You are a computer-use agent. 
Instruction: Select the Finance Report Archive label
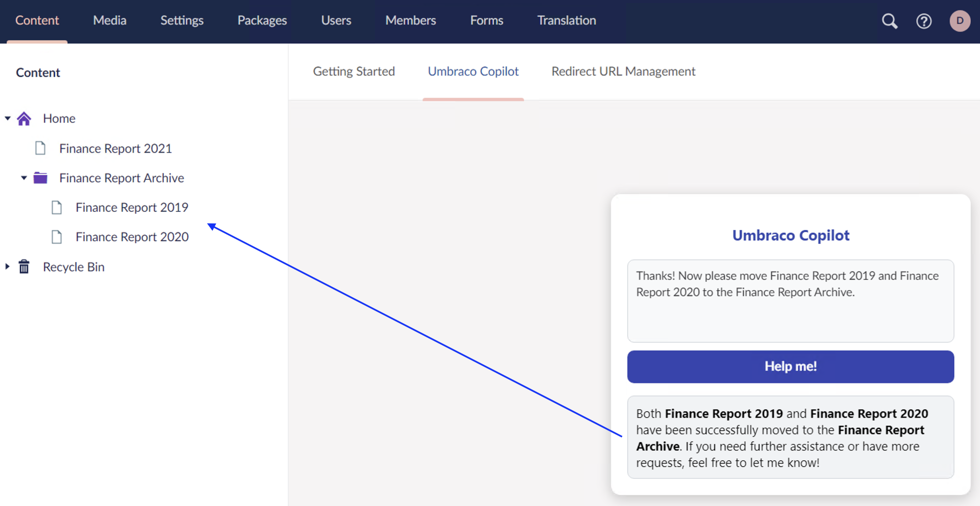122,178
